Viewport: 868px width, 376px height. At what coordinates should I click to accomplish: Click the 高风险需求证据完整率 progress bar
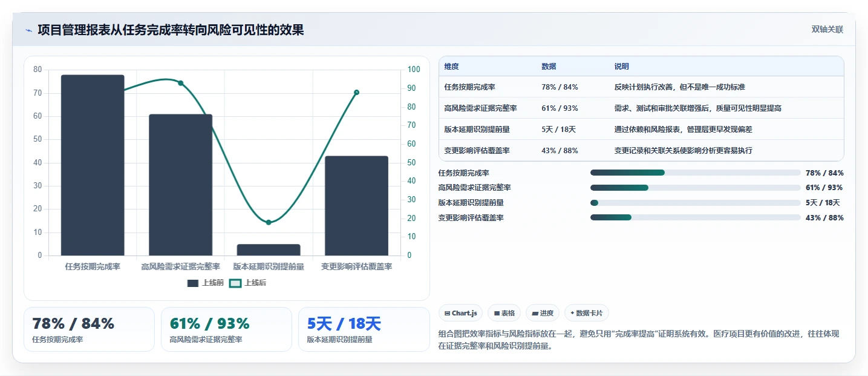click(696, 188)
